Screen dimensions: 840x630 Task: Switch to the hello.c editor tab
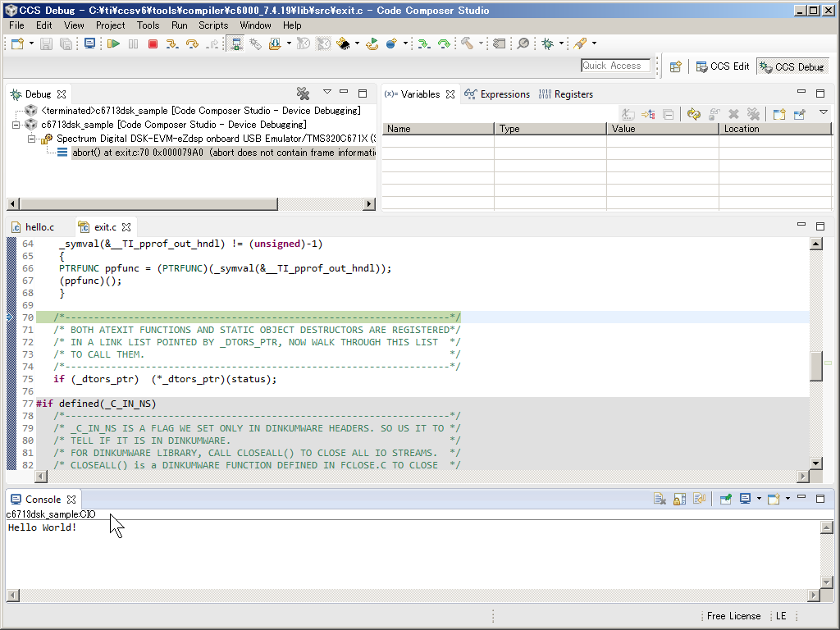click(x=33, y=227)
